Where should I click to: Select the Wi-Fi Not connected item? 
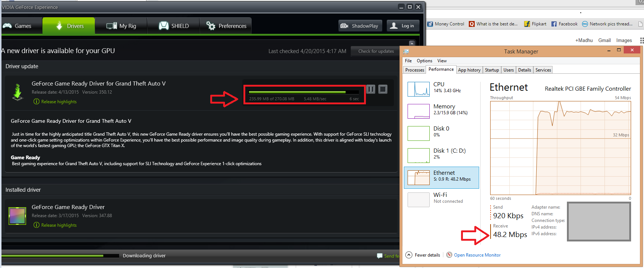pos(442,199)
